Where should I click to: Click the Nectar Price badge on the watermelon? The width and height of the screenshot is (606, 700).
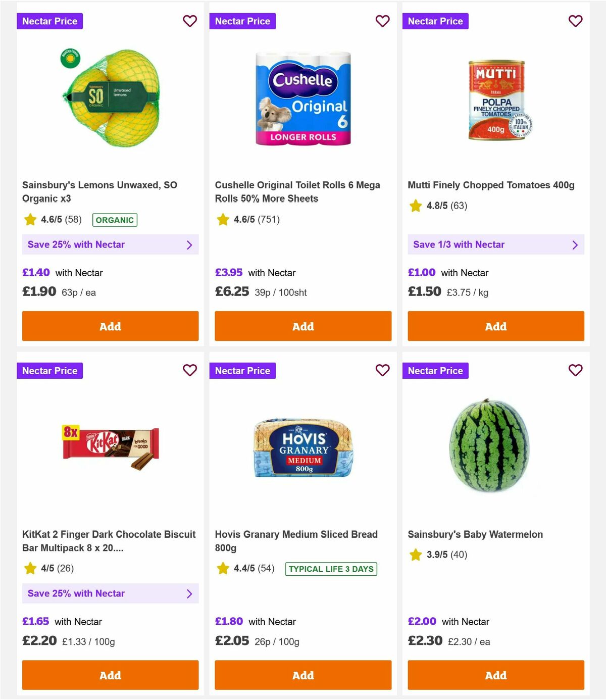(436, 370)
